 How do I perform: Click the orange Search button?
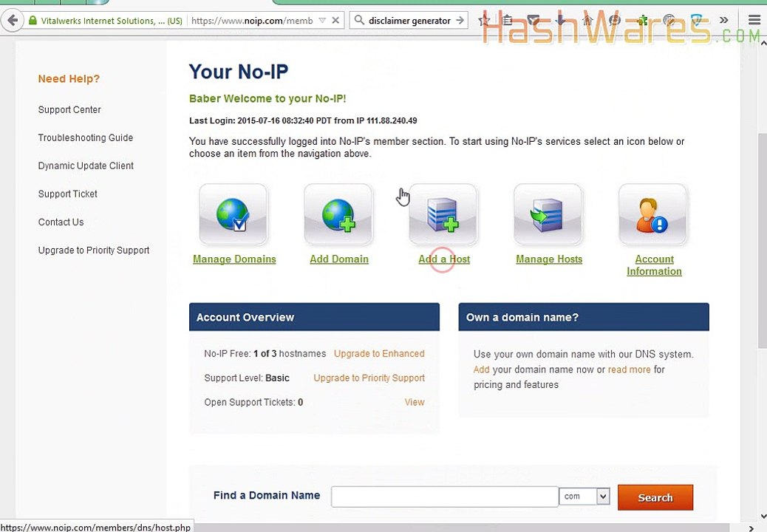(655, 497)
